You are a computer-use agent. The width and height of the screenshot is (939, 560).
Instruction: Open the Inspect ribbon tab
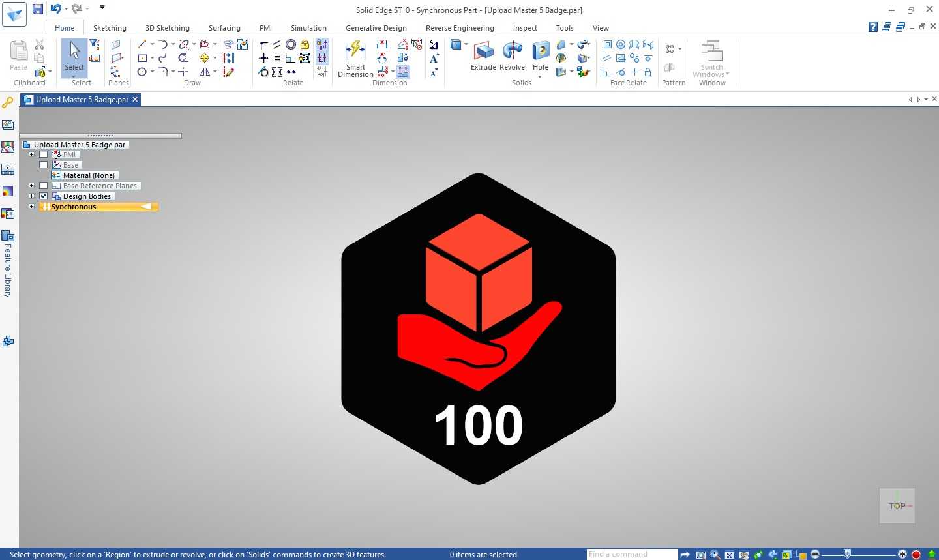(x=525, y=28)
